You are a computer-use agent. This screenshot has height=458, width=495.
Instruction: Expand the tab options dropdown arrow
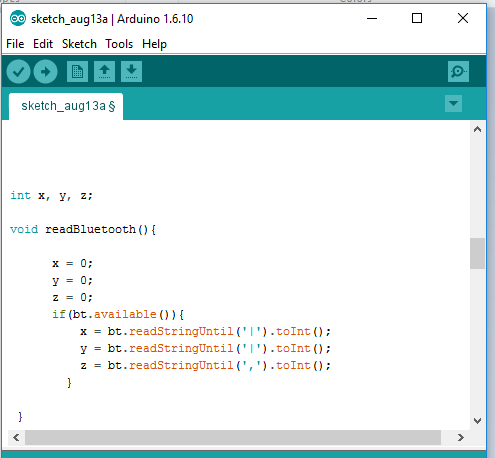click(453, 104)
